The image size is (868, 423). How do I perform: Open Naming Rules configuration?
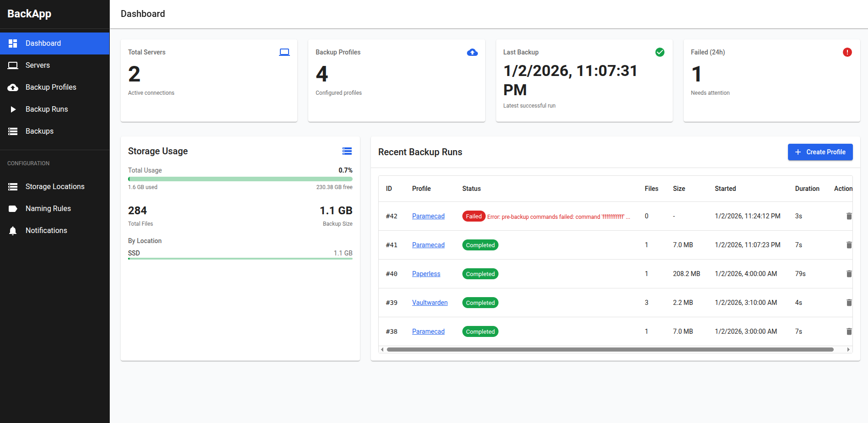(55, 209)
